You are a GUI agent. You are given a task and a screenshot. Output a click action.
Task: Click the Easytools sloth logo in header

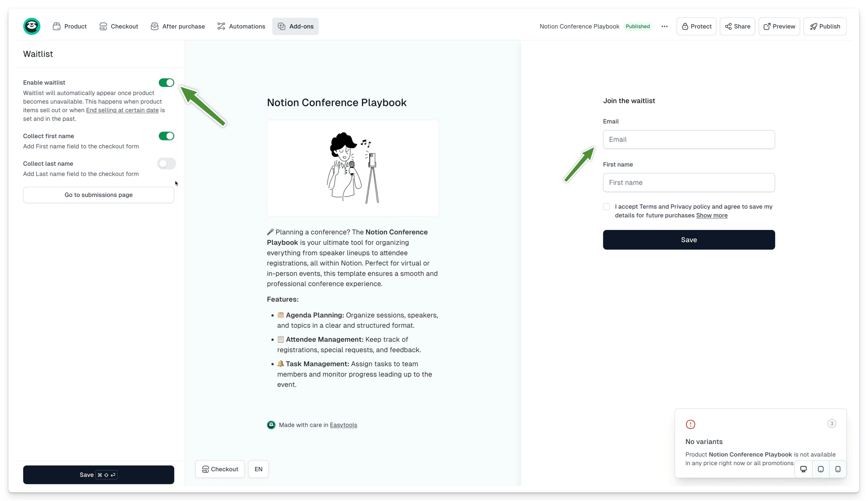[x=32, y=26]
